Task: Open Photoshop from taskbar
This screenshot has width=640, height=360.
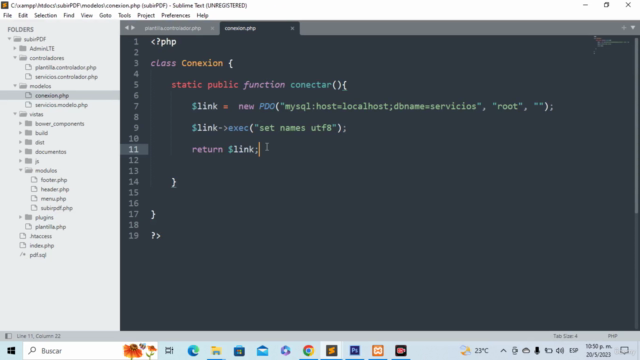Action: click(355, 351)
